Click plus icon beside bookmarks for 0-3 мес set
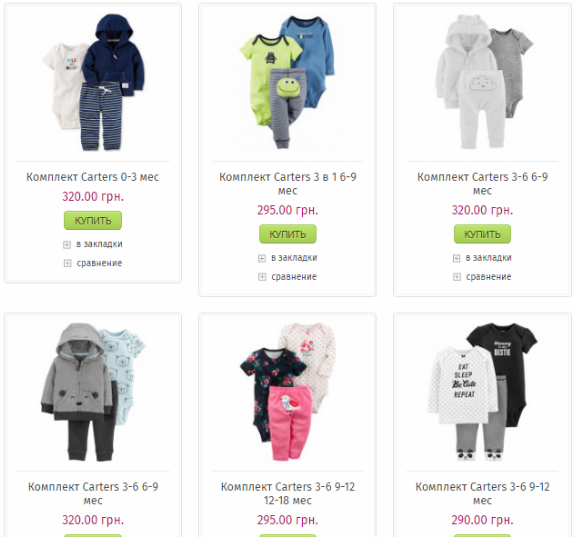This screenshot has height=537, width=575. pyautogui.click(x=67, y=245)
